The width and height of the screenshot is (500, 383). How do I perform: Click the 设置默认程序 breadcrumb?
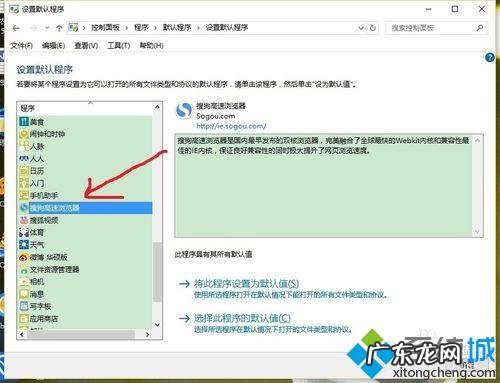point(227,28)
